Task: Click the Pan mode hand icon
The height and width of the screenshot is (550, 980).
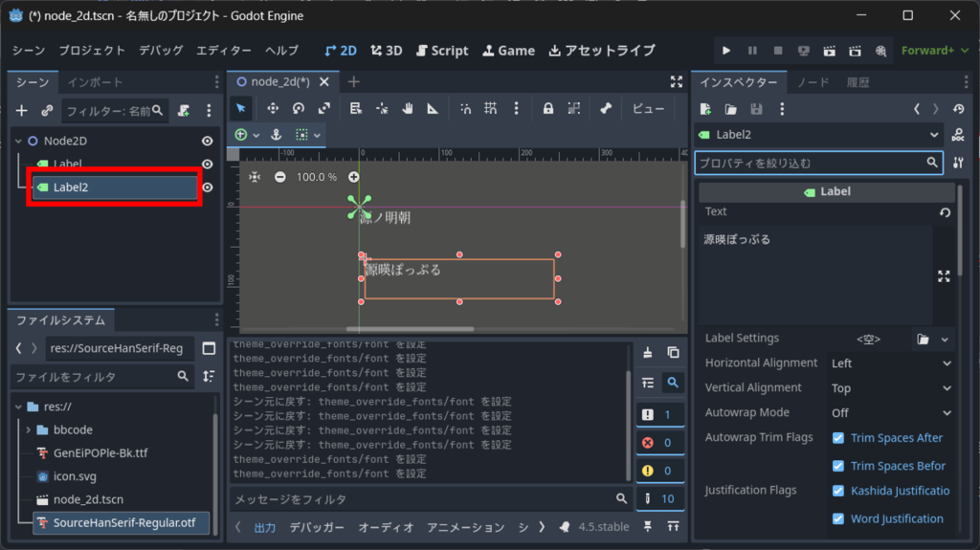Action: coord(408,108)
